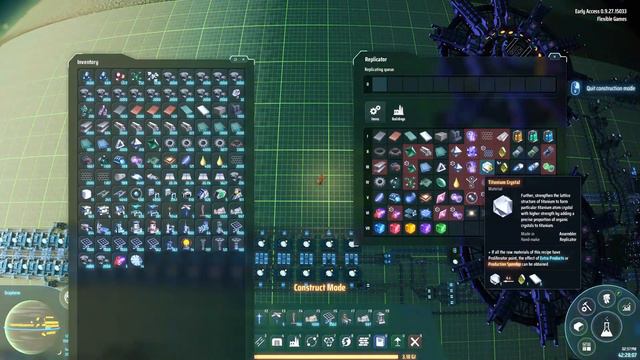Screen dimensions: 640x360
Task: Pick the red energy matrix cube
Action: pyautogui.click(x=395, y=229)
